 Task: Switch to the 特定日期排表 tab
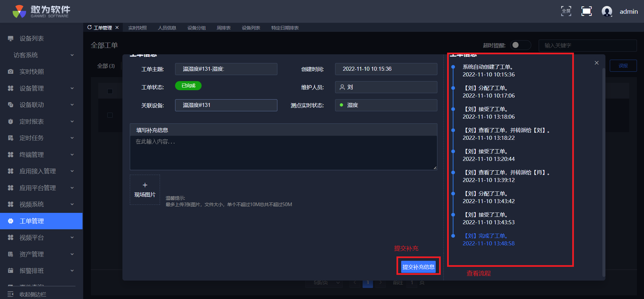(x=285, y=28)
